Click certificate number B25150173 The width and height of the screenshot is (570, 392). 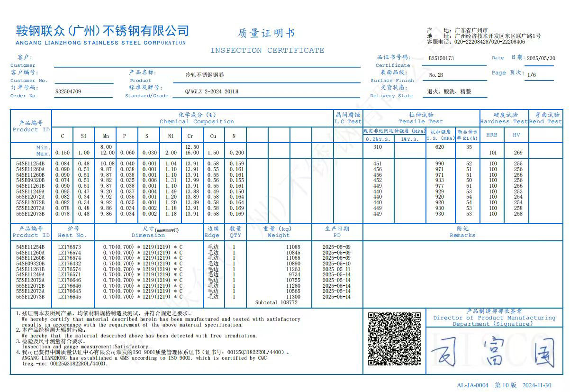point(441,59)
